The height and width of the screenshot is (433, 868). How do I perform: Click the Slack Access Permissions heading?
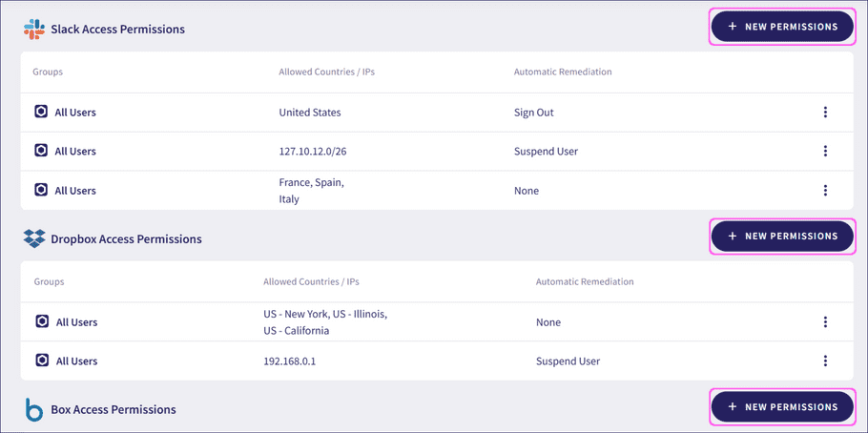[x=118, y=30]
